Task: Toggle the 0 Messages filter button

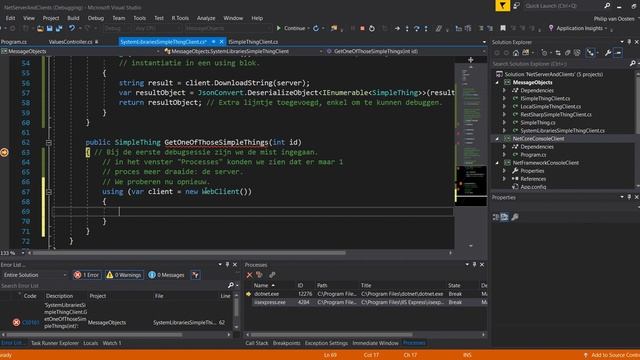Action: click(x=167, y=275)
